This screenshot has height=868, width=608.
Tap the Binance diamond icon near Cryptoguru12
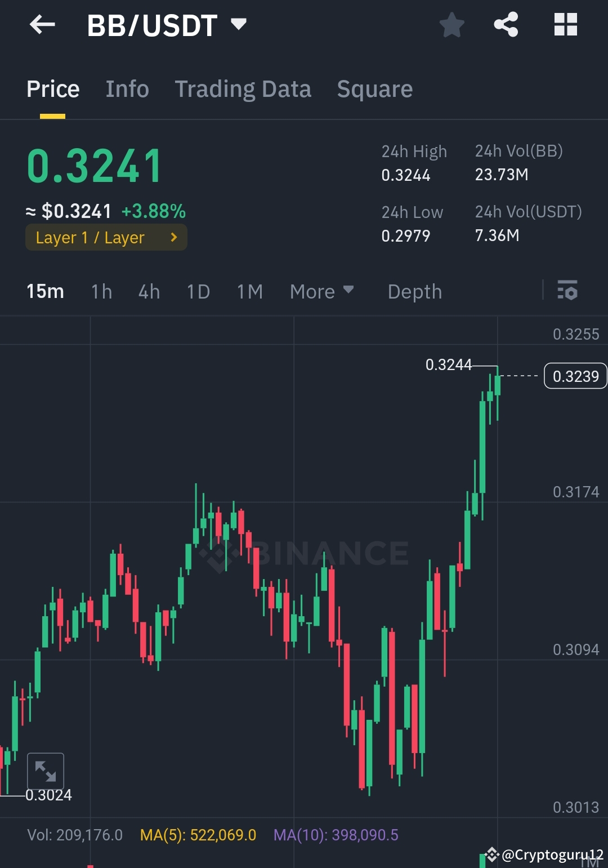(492, 854)
